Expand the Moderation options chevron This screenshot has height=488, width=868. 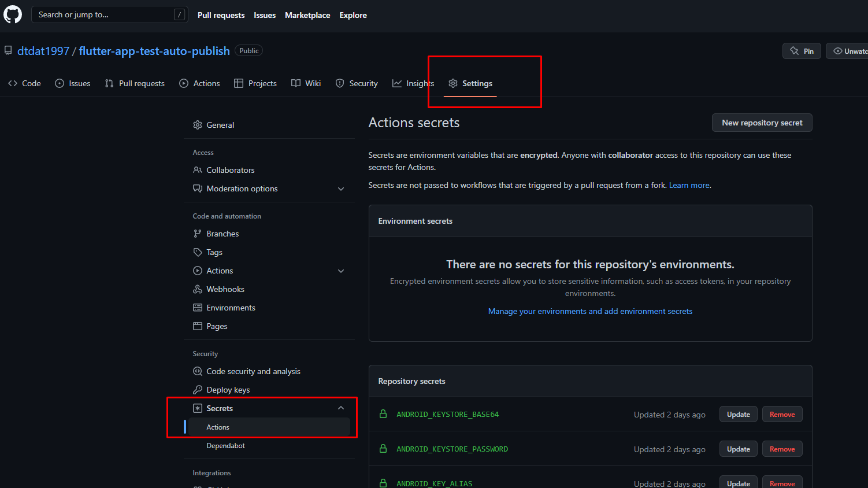pos(341,189)
